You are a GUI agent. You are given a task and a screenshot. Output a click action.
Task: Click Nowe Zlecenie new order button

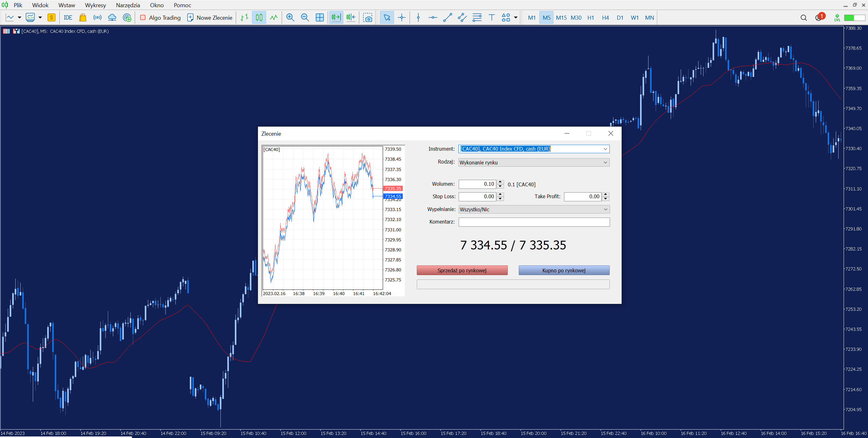pyautogui.click(x=209, y=18)
